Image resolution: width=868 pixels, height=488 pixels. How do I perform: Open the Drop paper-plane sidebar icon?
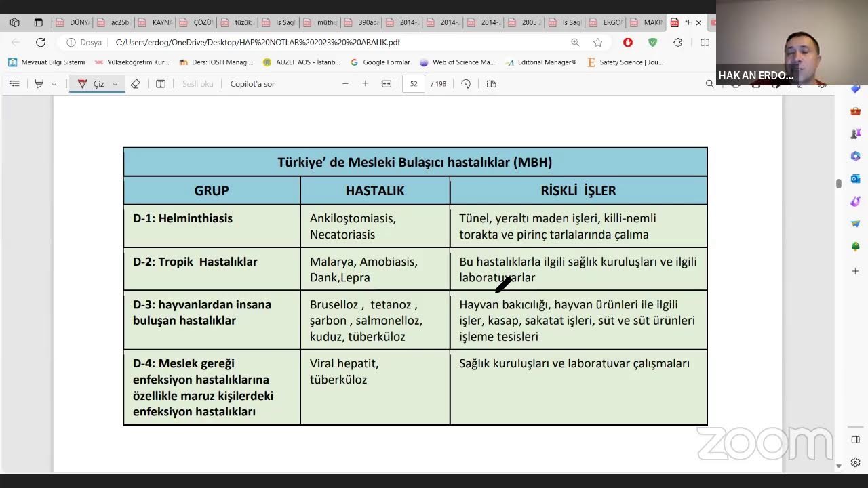pyautogui.click(x=856, y=224)
